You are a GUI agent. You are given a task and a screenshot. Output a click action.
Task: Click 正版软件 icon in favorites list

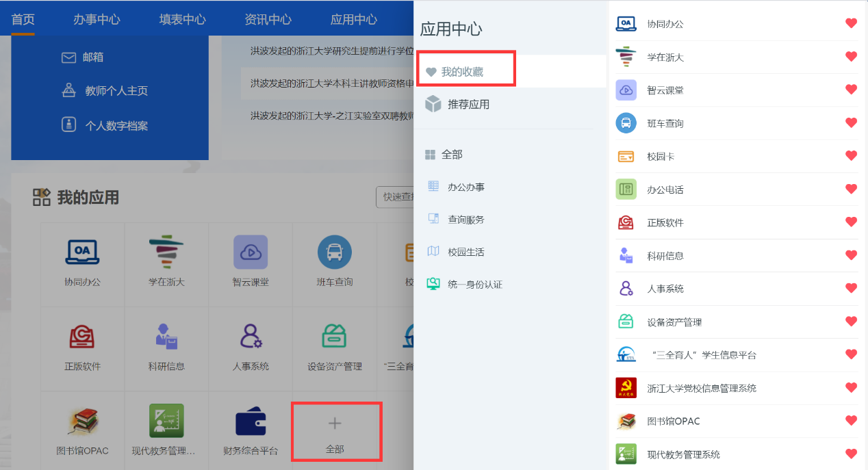626,222
